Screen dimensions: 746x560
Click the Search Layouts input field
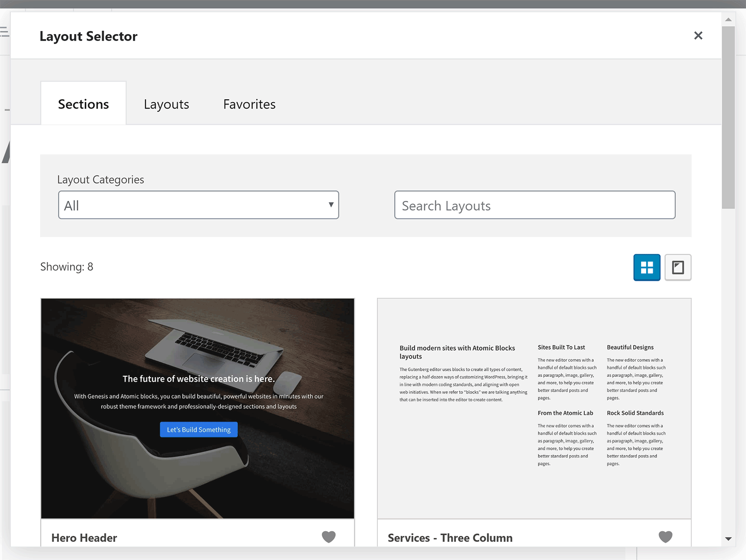(x=535, y=205)
